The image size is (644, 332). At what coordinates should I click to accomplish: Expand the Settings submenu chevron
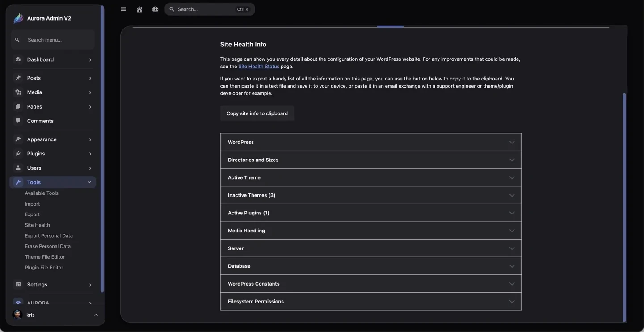coord(90,285)
